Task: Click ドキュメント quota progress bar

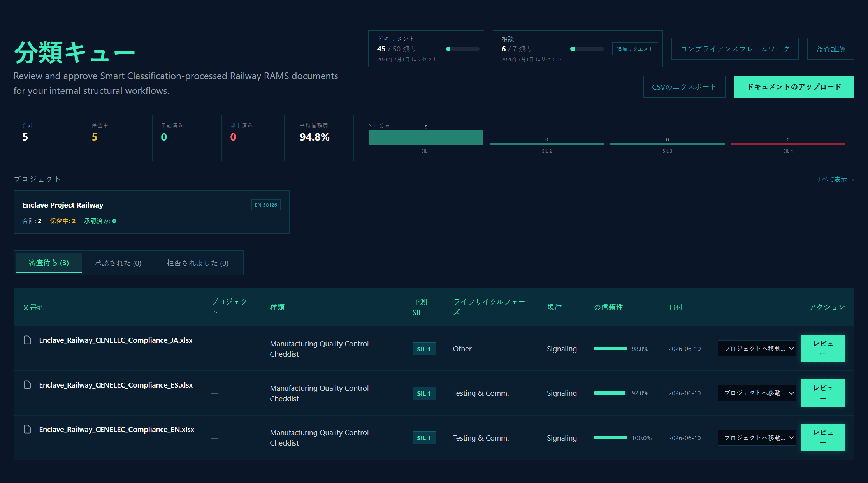Action: pyautogui.click(x=463, y=49)
